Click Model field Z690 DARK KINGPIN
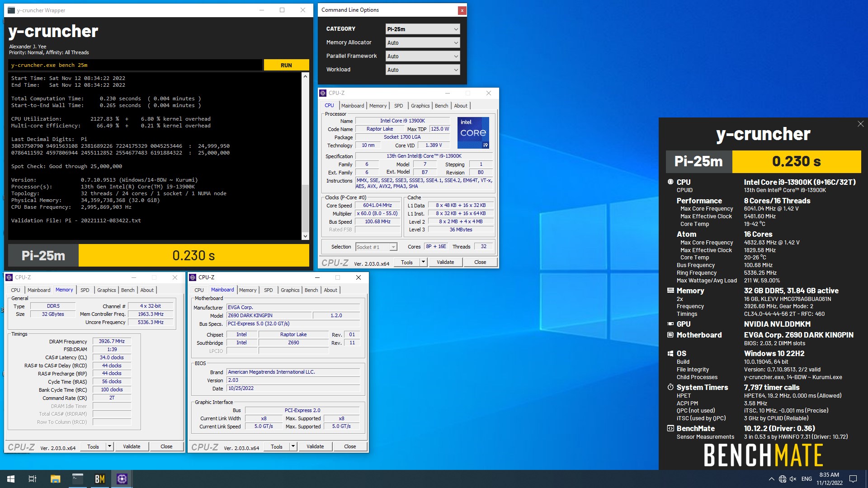Image resolution: width=868 pixels, height=488 pixels. coord(269,315)
